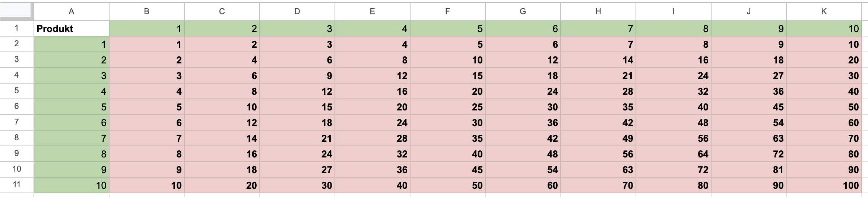Viewport: 868px width, 197px height.
Task: Click column B header
Action: tap(146, 11)
